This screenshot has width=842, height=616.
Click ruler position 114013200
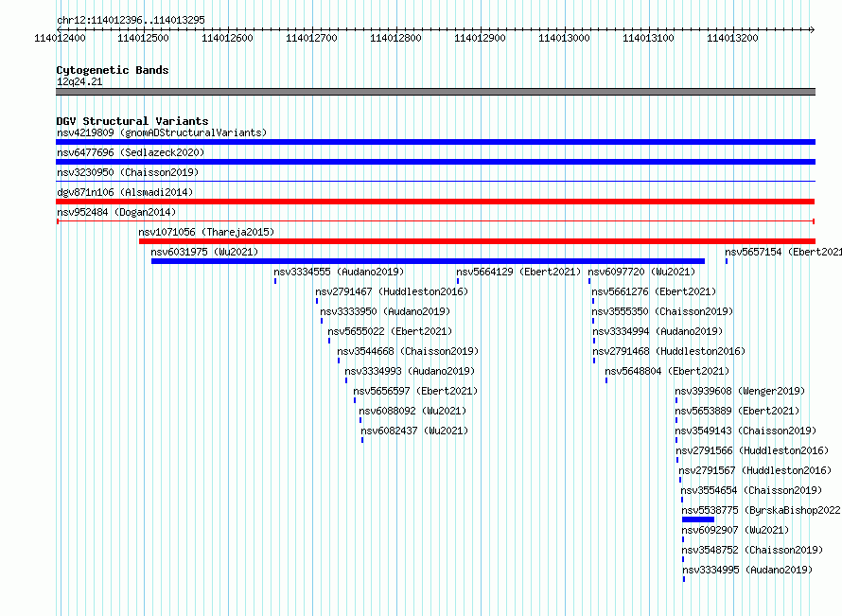point(732,38)
